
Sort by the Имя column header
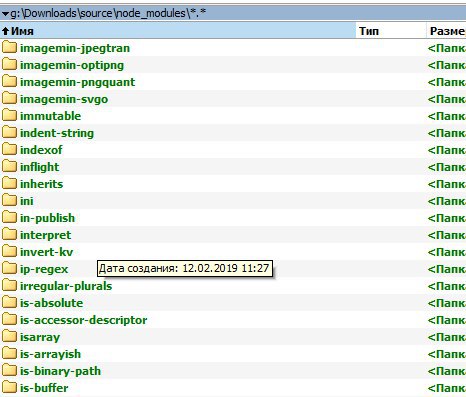pyautogui.click(x=178, y=31)
